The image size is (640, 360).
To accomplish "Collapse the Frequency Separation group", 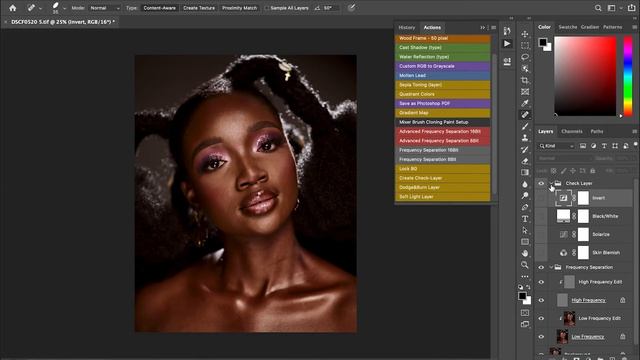I will point(551,267).
